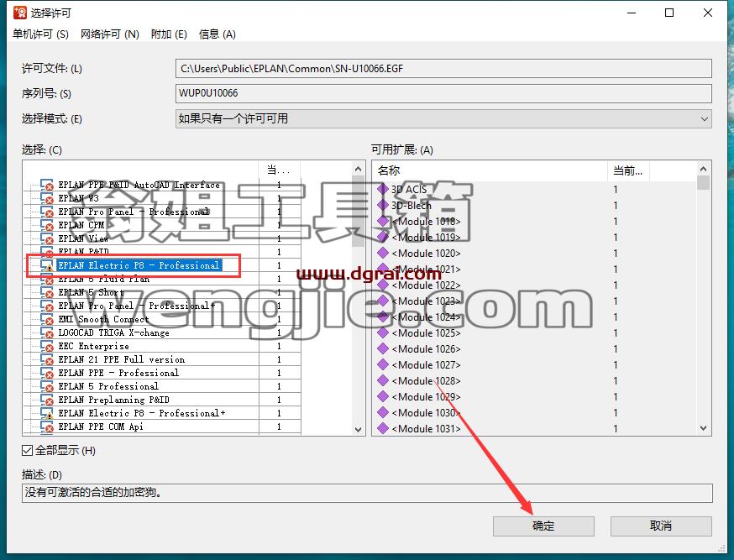734x560 pixels.
Task: Click the 许可文件 path field
Action: point(443,69)
